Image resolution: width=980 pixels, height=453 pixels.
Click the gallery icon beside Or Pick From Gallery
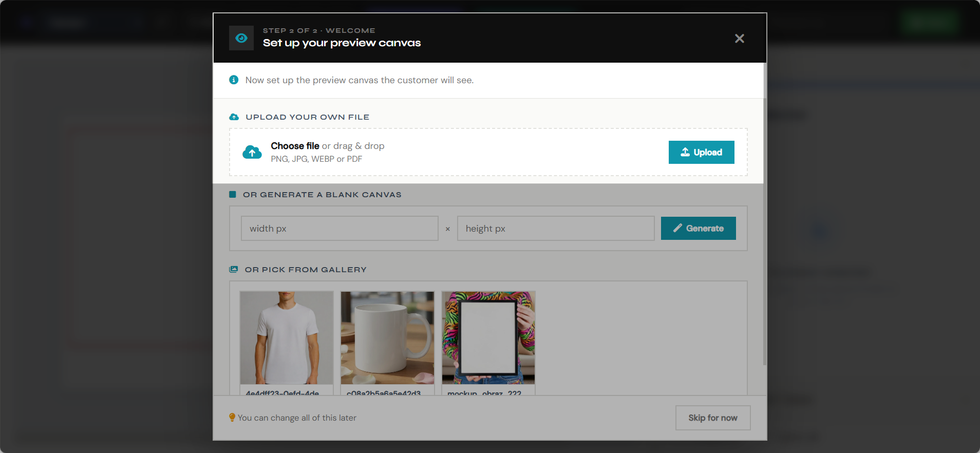click(234, 269)
